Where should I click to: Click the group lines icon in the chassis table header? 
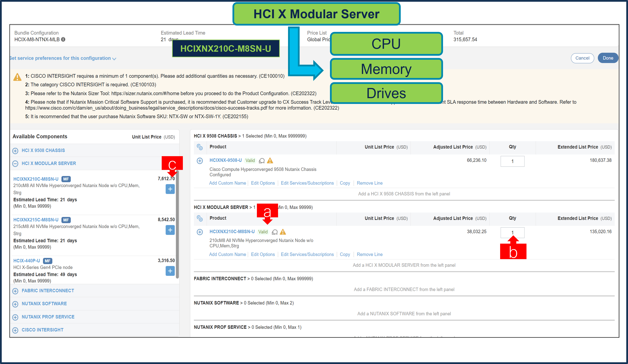[200, 147]
